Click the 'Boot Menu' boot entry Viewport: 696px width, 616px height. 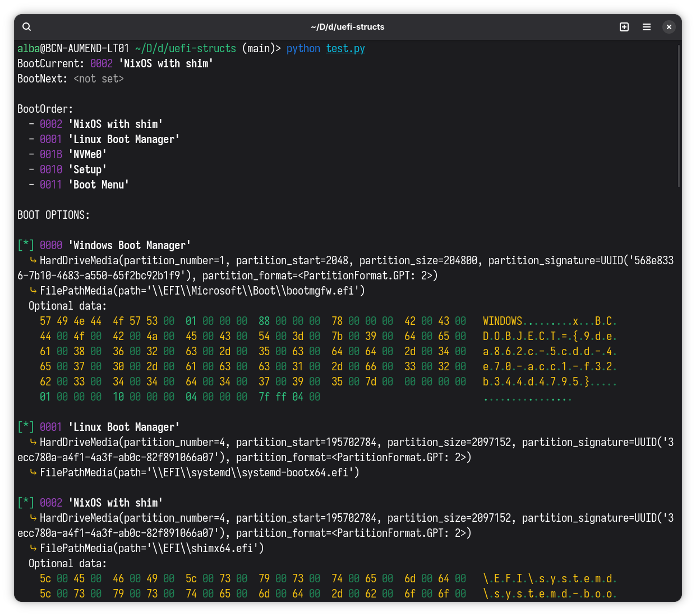pyautogui.click(x=99, y=185)
